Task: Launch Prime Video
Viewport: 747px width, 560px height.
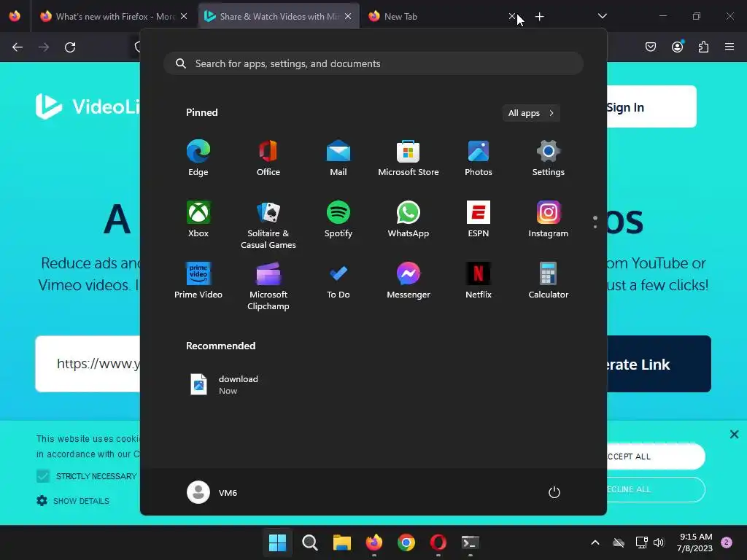Action: (198, 281)
